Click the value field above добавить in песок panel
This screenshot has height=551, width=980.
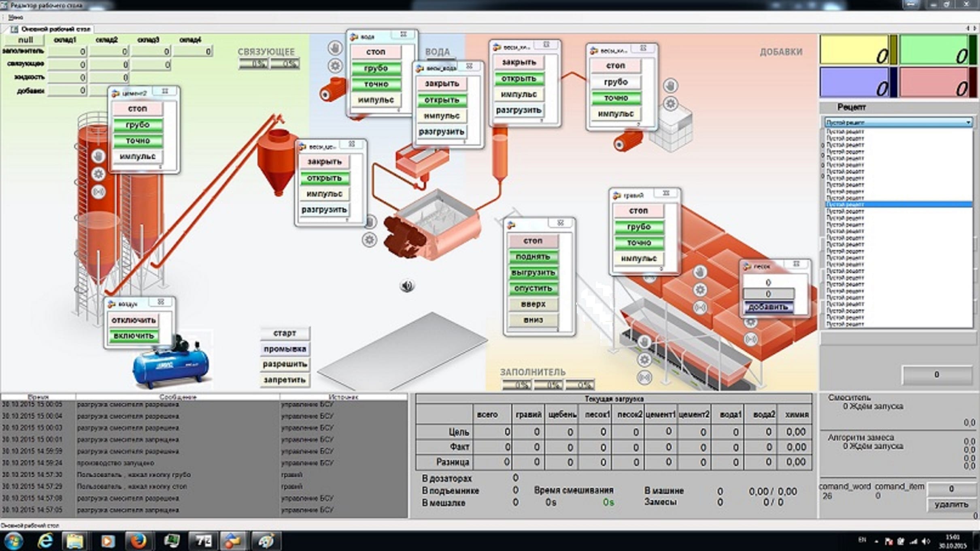[768, 294]
